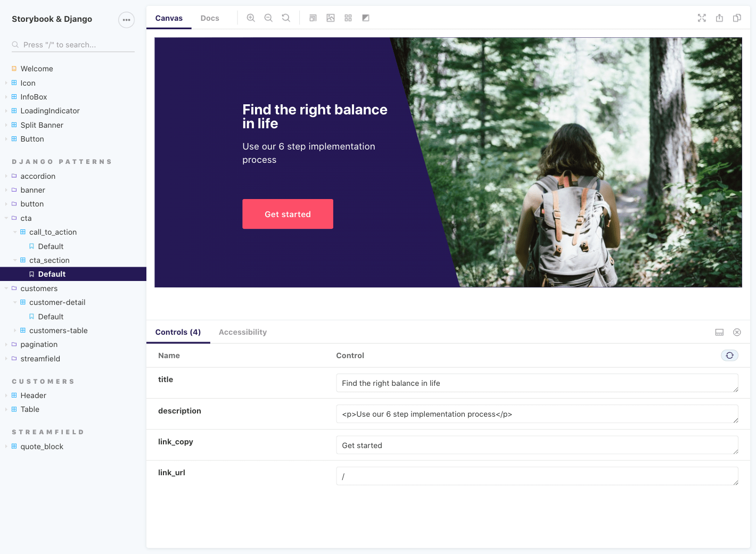Viewport: 756px width, 554px height.
Task: Click the sidebar search field
Action: click(x=73, y=45)
